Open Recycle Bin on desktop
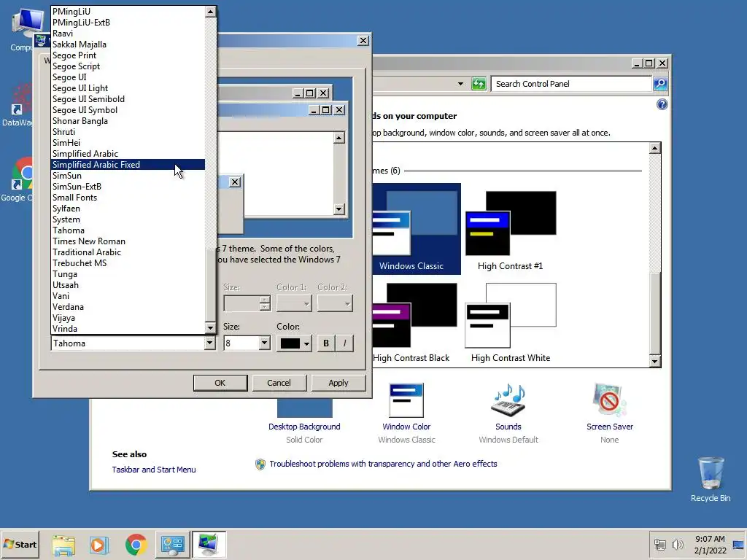This screenshot has width=747, height=560. [711, 479]
